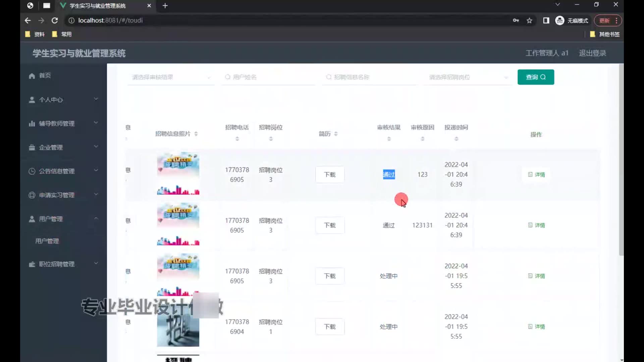Click the browser back arrow
This screenshot has height=362, width=644.
click(x=28, y=20)
